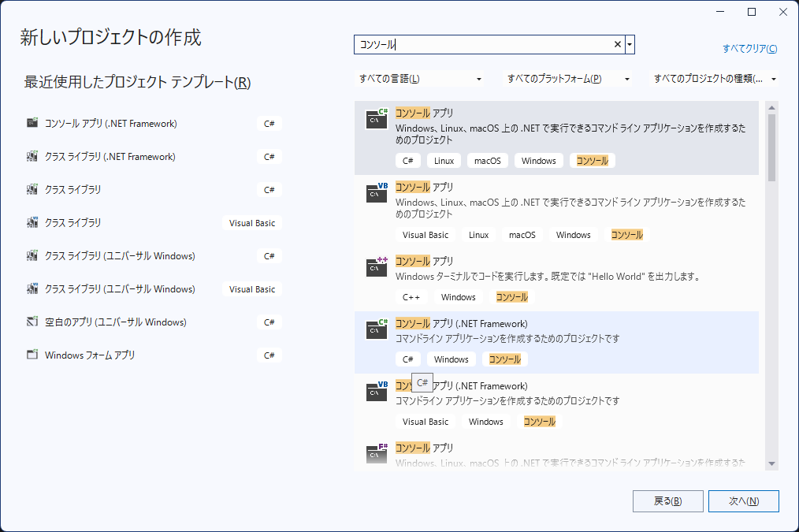
Task: Click the 戻る button
Action: [667, 500]
